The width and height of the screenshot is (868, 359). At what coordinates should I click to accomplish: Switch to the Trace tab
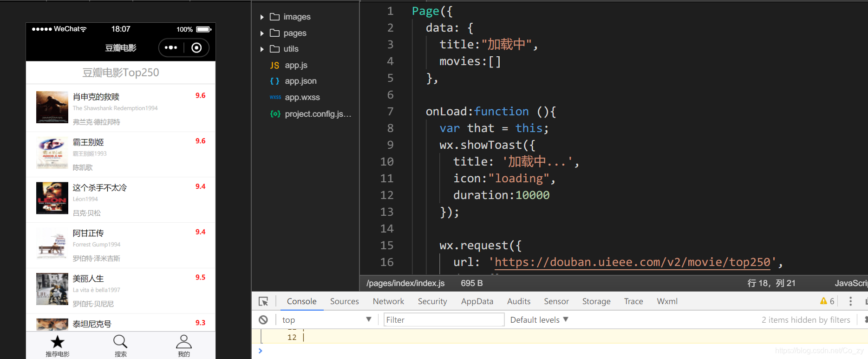coord(633,301)
